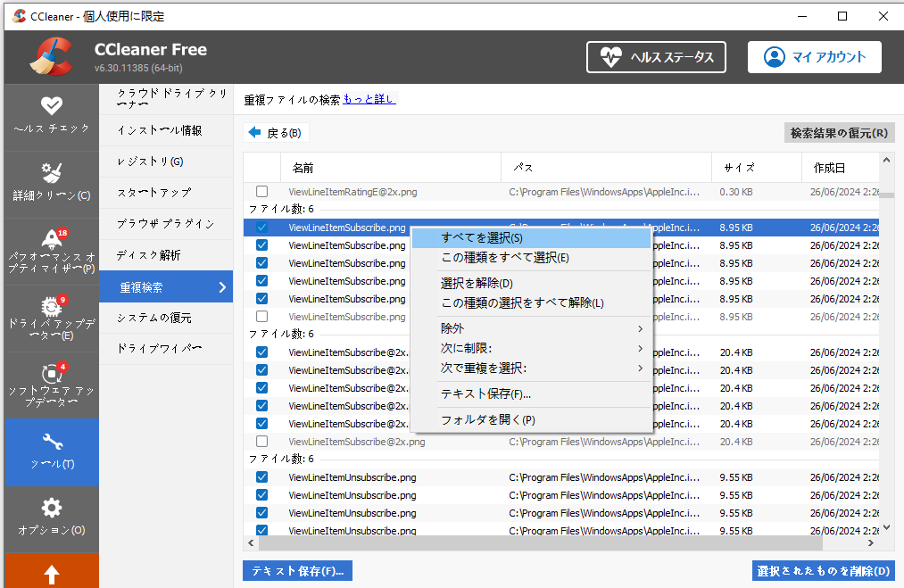
Task: Open クラウド ドライブ クリーナー tool
Action: [x=166, y=98]
